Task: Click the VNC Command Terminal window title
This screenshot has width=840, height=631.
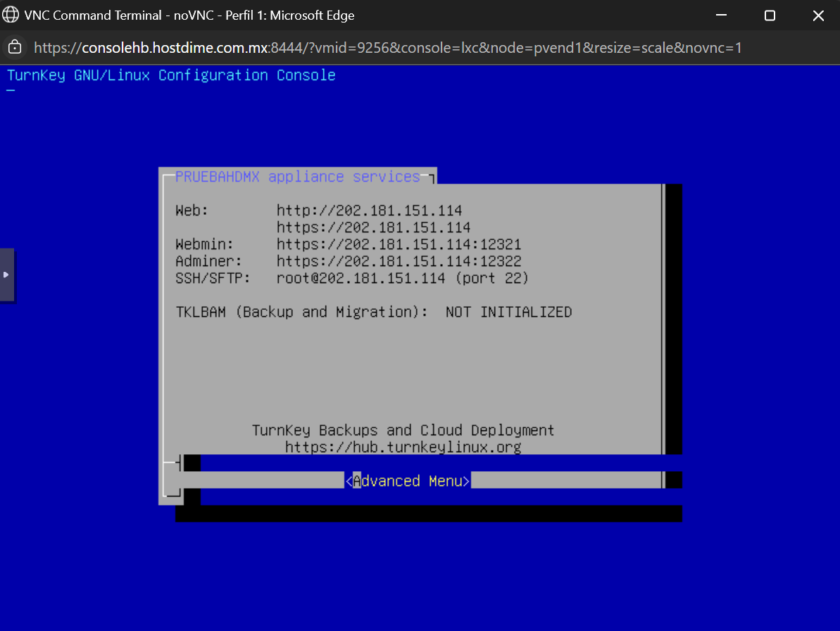Action: click(189, 15)
